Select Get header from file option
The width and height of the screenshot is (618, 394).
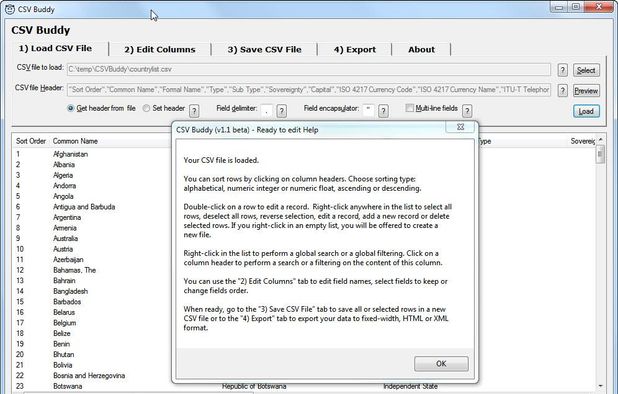101,108
